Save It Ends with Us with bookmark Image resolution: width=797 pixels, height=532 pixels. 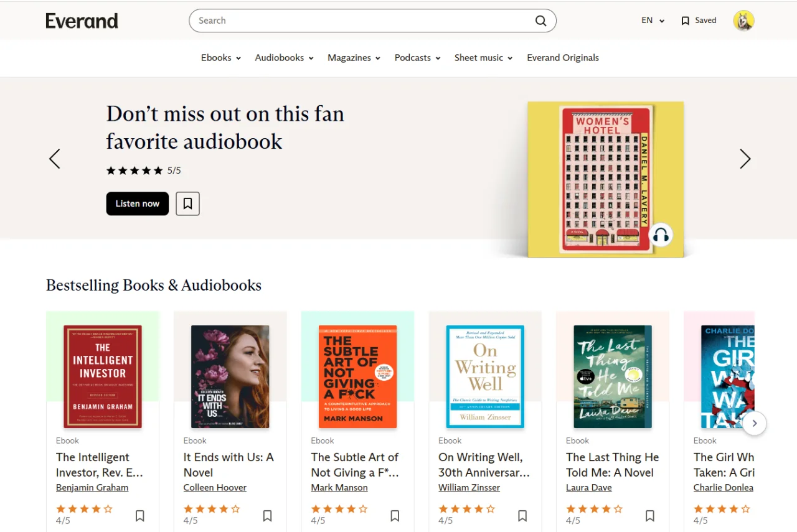267,516
